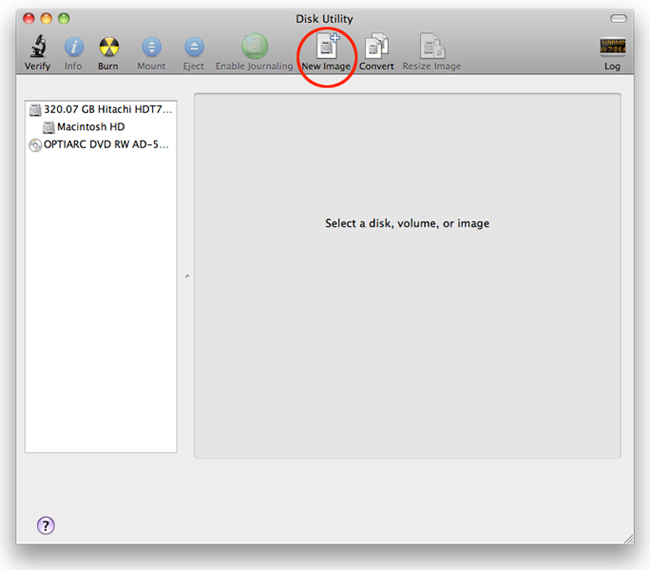Close the Disk Utility window
Image resolution: width=650 pixels, height=570 pixels.
[29, 18]
